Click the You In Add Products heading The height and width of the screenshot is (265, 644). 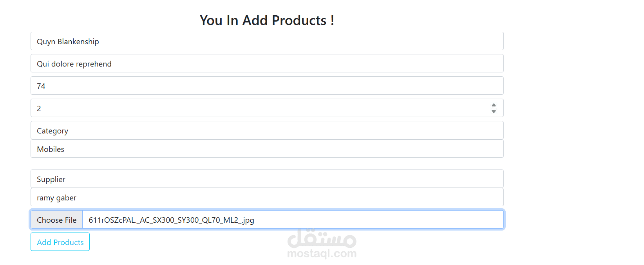tap(267, 20)
